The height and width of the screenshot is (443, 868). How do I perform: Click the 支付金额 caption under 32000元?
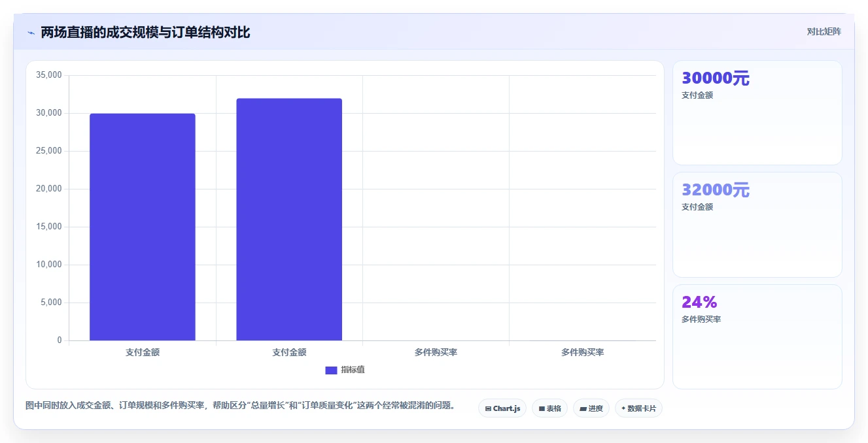click(697, 207)
